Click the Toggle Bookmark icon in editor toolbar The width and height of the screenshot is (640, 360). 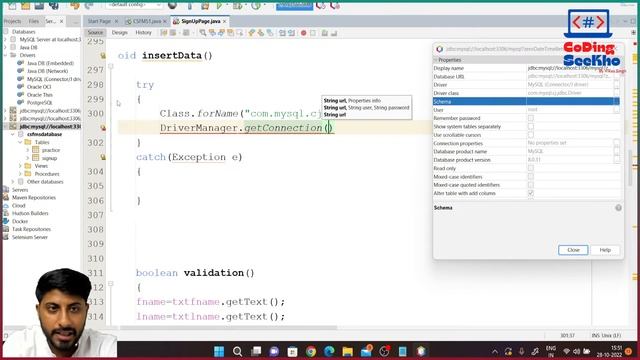pos(270,33)
